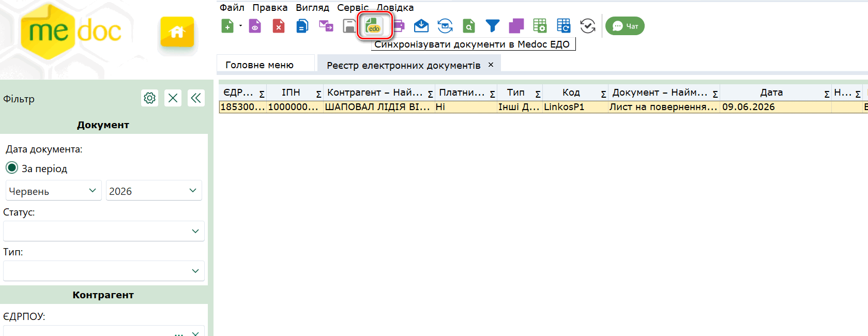Expand the Тип dropdown
This screenshot has width=868, height=336.
[x=104, y=271]
